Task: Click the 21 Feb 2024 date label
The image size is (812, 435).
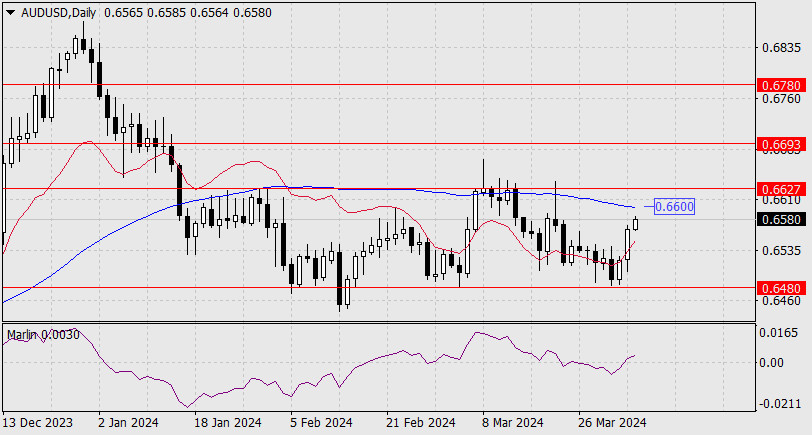Action: click(421, 423)
